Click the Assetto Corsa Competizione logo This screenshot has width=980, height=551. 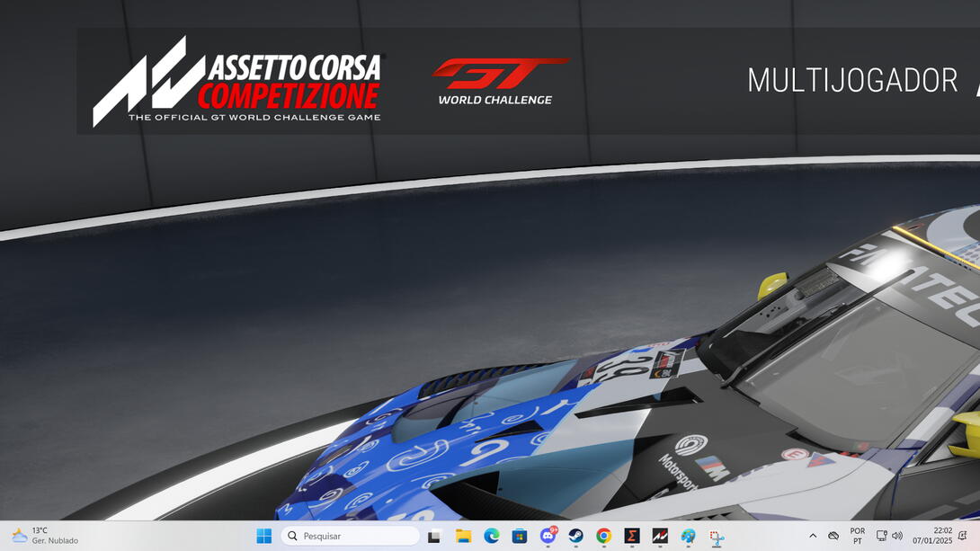point(237,81)
